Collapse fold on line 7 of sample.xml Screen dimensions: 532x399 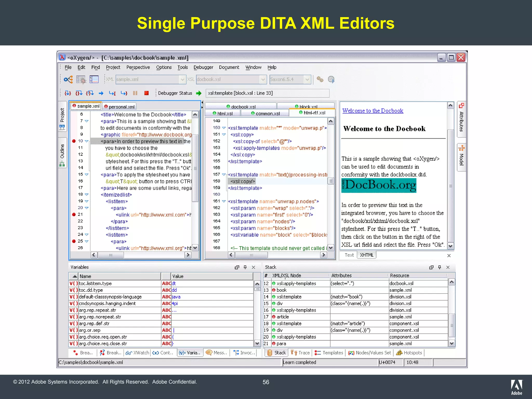(87, 121)
